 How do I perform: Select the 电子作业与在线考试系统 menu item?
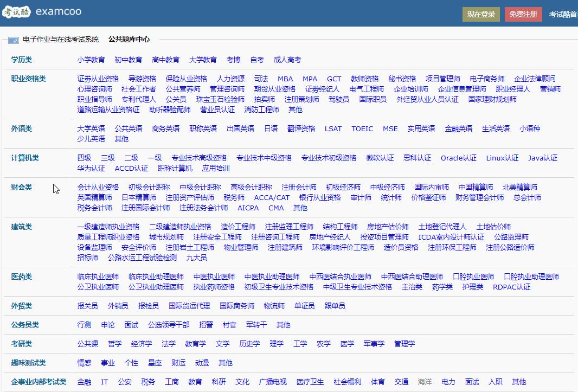point(62,39)
